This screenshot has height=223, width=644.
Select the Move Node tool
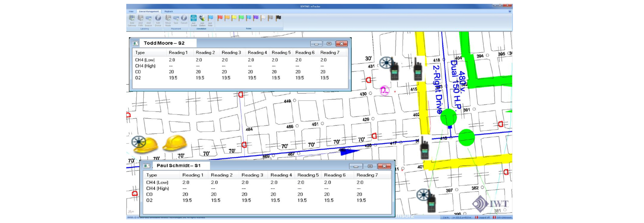pyautogui.click(x=168, y=20)
